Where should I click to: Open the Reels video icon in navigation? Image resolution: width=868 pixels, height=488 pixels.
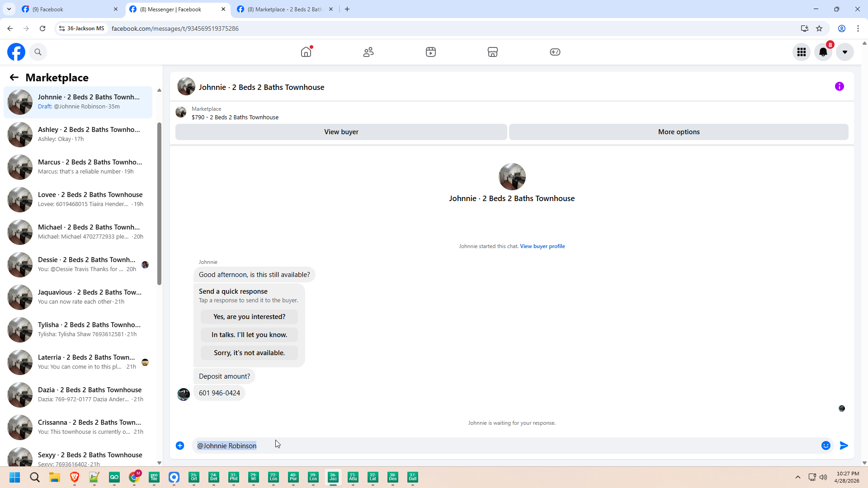(x=431, y=52)
